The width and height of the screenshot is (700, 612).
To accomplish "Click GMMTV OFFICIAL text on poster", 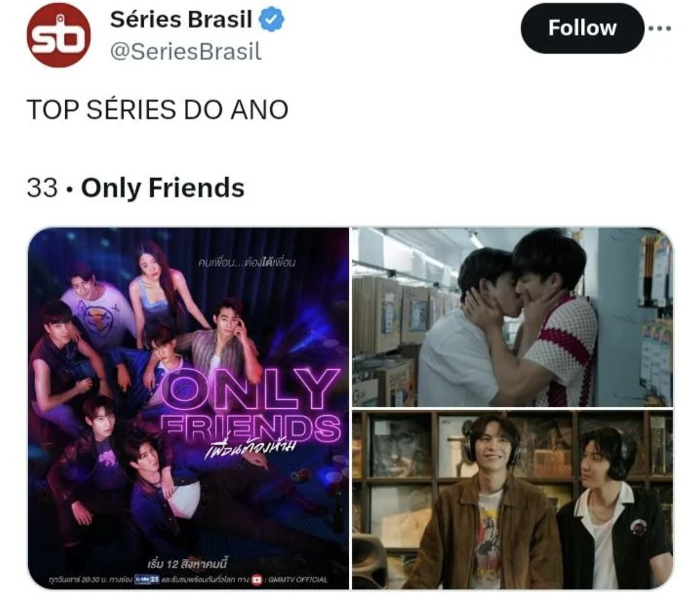I will tap(297, 580).
